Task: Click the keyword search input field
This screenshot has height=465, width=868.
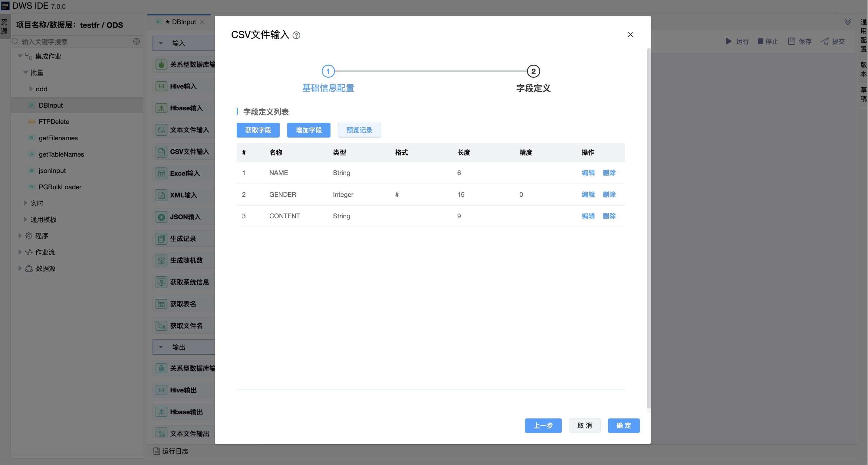Action: tap(74, 42)
